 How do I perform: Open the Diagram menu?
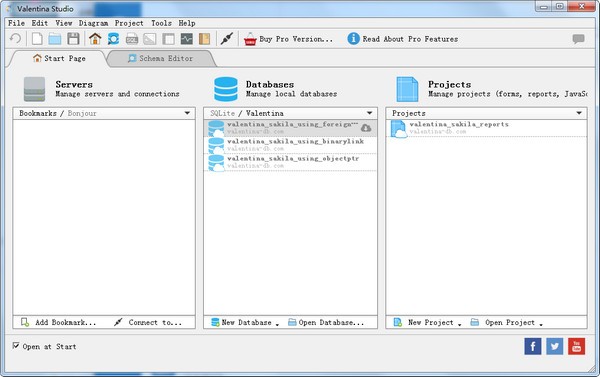pos(93,23)
